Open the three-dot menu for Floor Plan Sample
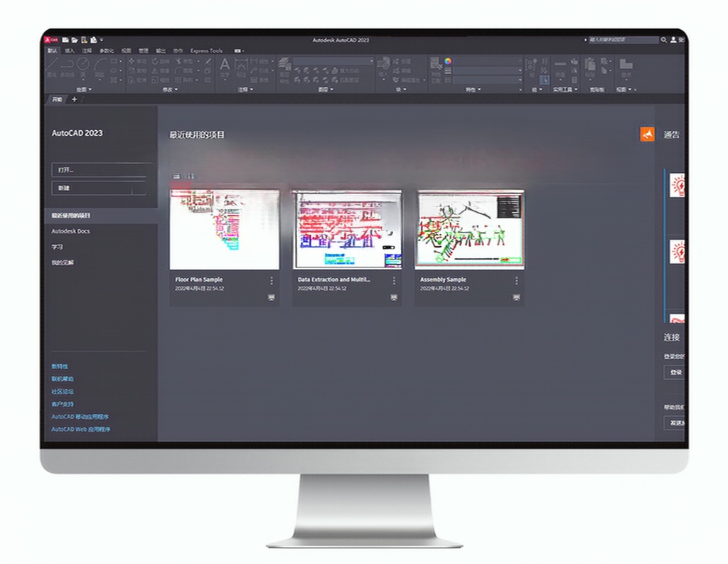This screenshot has width=728, height=564. click(x=272, y=281)
